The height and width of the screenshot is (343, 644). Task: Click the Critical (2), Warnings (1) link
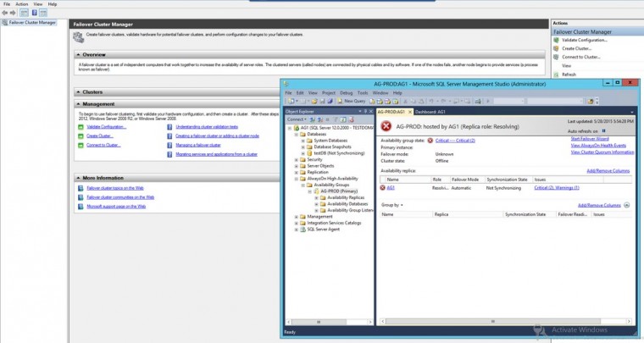(557, 188)
